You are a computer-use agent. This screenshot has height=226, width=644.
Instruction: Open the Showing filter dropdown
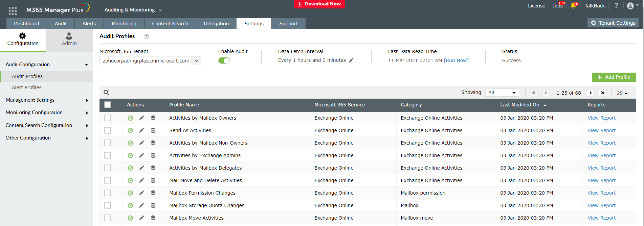(x=502, y=93)
